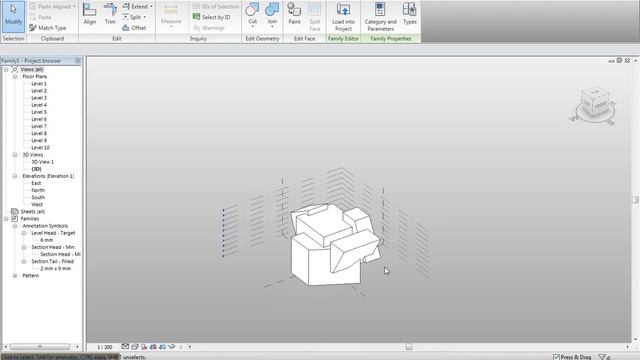Collapse the Views (all) node
Screen dimensions: 640x360
(6, 69)
